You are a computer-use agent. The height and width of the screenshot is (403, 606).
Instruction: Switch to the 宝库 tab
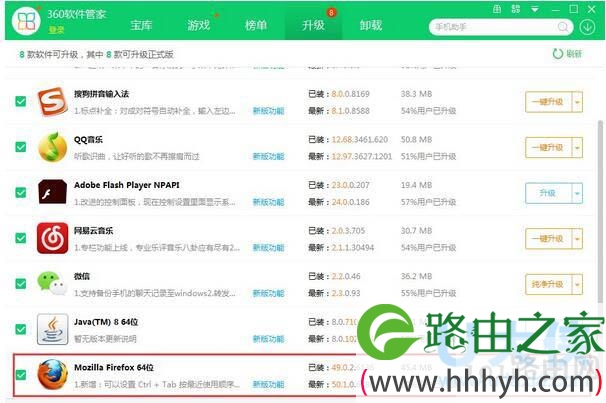141,26
